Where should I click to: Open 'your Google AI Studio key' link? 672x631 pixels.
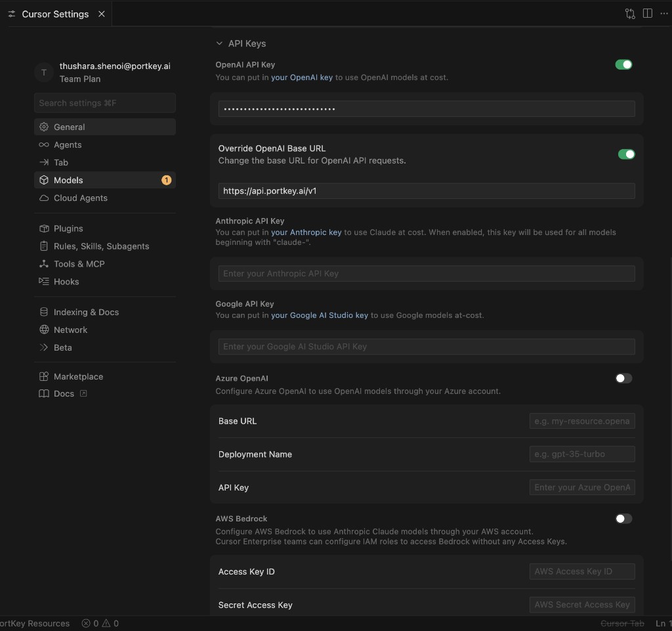click(x=320, y=315)
